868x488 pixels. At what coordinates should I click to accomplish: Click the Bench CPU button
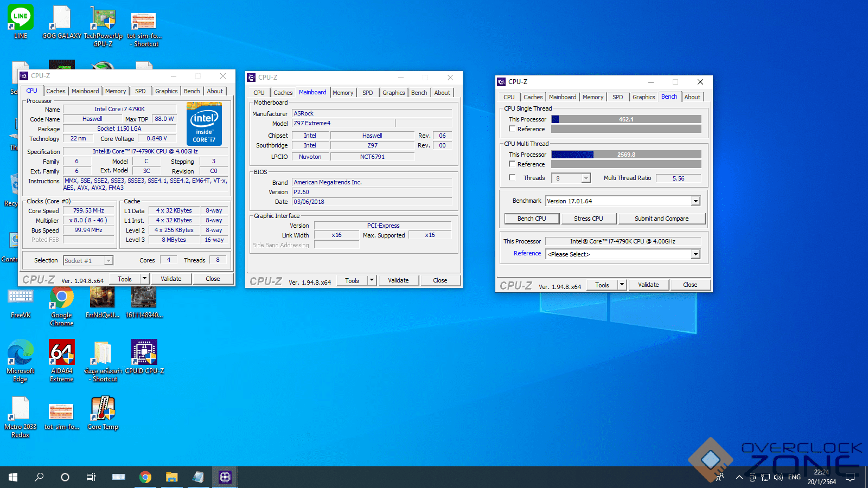[532, 219]
